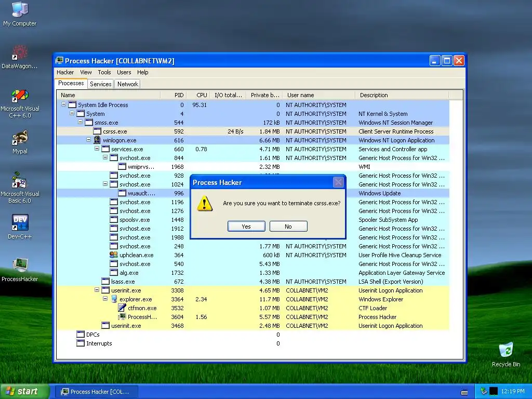Open the Windows start menu
This screenshot has height=399, width=532.
point(24,392)
